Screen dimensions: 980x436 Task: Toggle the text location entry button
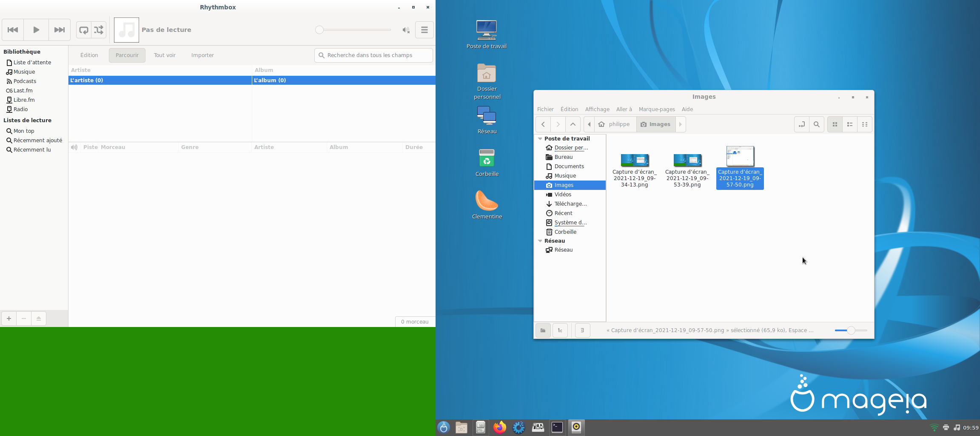point(802,124)
